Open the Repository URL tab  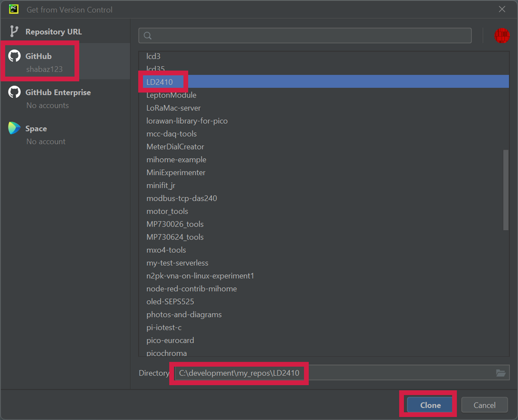tap(65, 31)
